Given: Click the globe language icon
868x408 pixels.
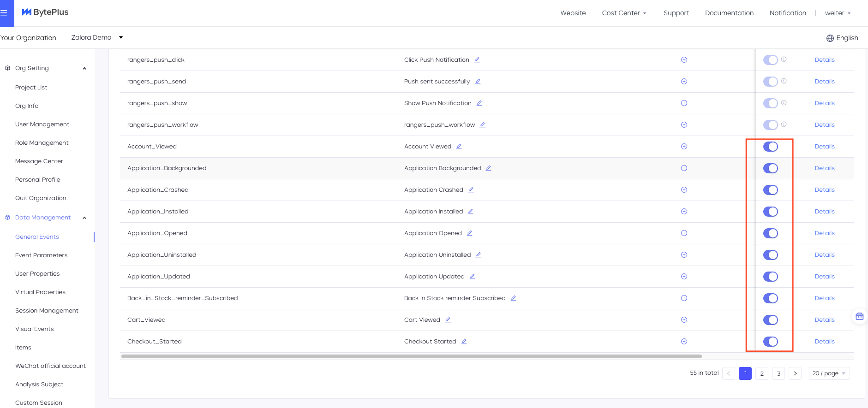Looking at the screenshot, I should [x=830, y=38].
